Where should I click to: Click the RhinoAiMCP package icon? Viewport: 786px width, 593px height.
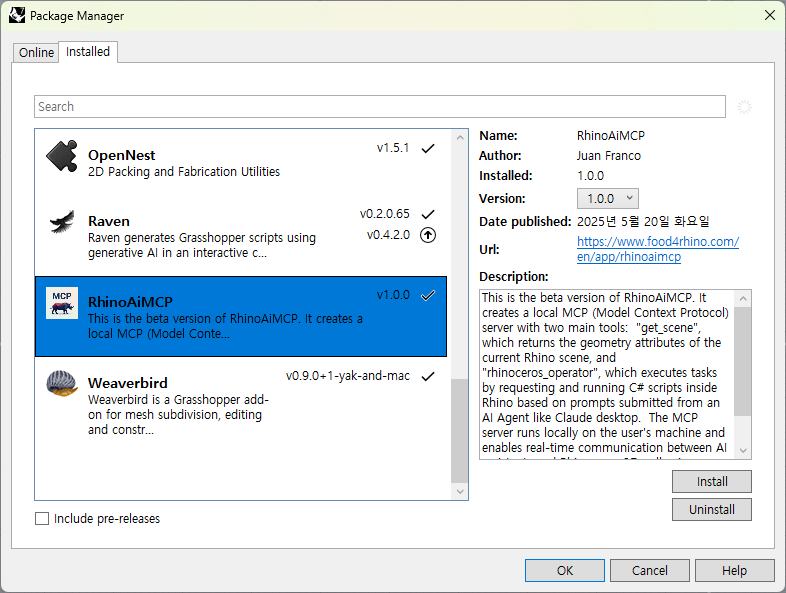62,303
